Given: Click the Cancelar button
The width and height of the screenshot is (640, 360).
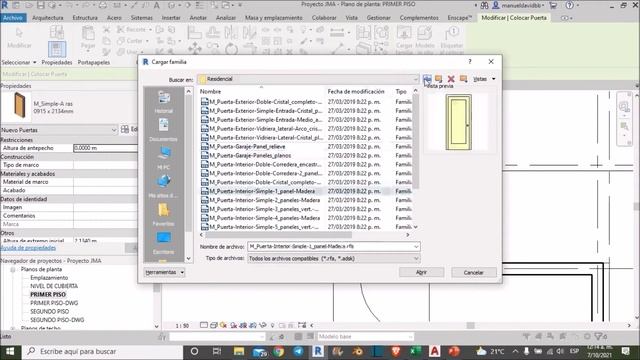Looking at the screenshot, I should pos(473,272).
